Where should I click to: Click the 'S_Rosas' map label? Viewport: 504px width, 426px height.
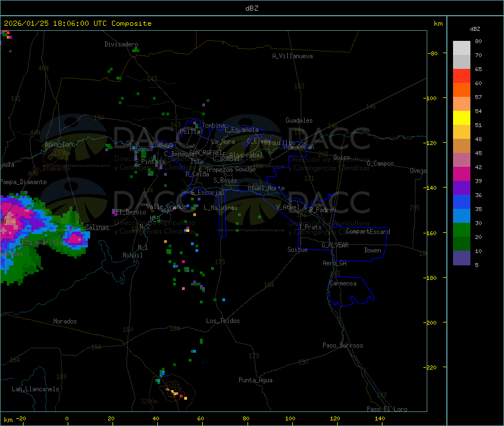click(225, 180)
